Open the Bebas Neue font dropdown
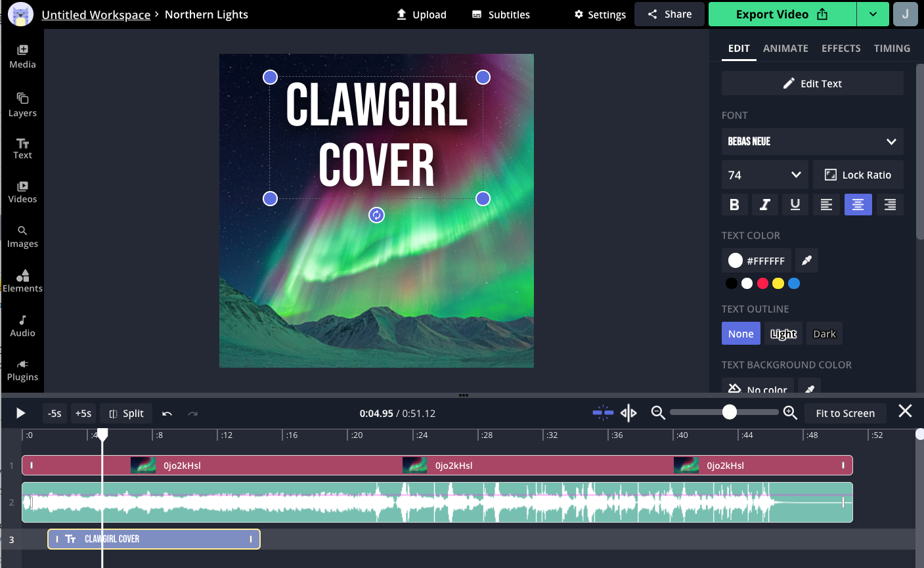 pos(812,141)
